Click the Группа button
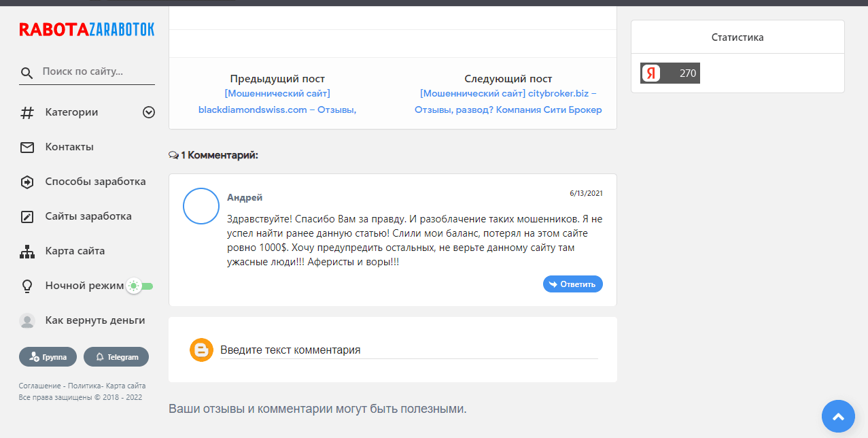The image size is (868, 438). (x=48, y=356)
